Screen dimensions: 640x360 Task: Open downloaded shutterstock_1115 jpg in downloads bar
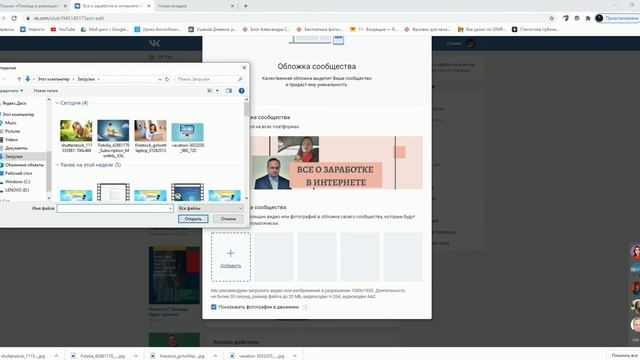click(23, 356)
